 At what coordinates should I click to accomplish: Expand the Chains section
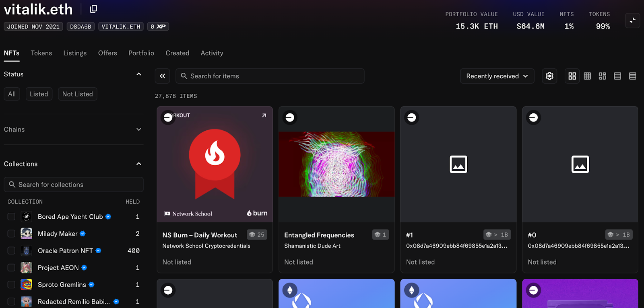[138, 129]
